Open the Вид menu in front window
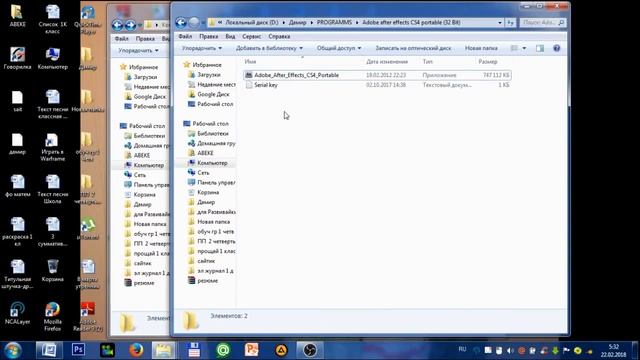Viewport: 640px width, 360px height. [230, 36]
